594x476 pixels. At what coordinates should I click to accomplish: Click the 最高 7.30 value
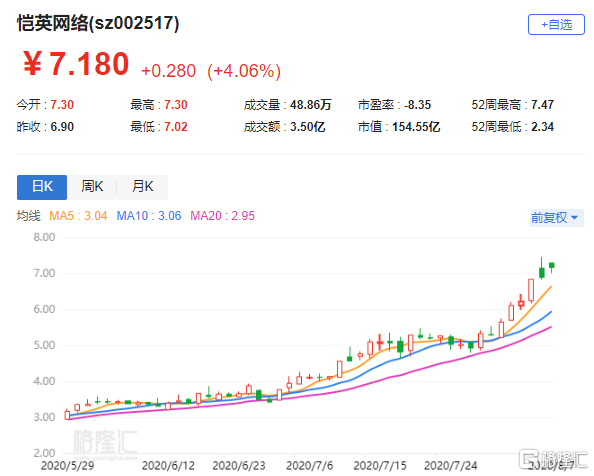(x=176, y=105)
